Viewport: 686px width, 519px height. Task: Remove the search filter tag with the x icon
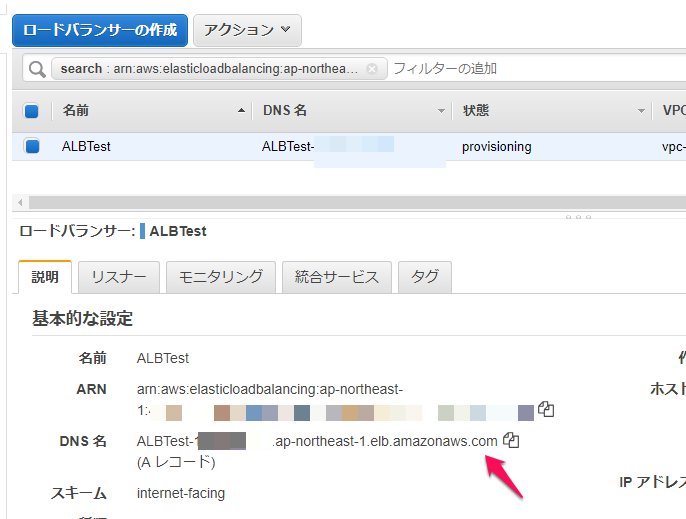(372, 69)
